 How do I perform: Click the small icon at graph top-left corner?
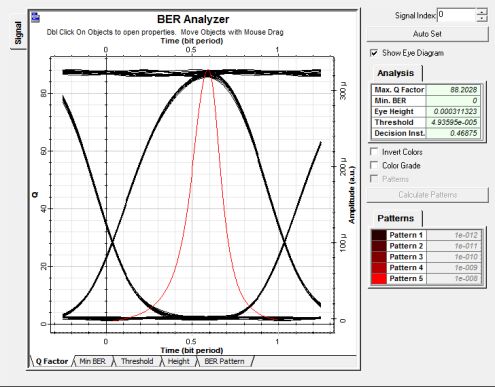tap(35, 17)
